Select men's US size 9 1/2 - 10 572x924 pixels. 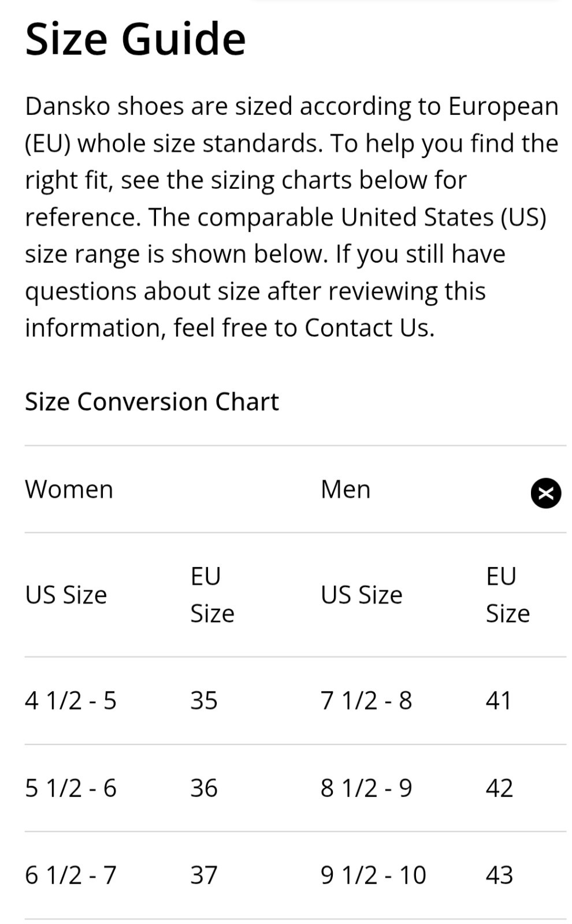point(373,875)
